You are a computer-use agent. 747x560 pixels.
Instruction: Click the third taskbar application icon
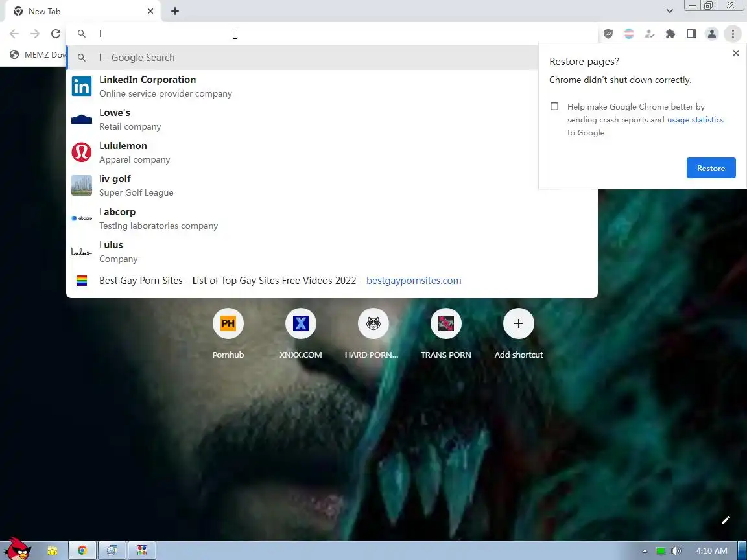coord(112,551)
